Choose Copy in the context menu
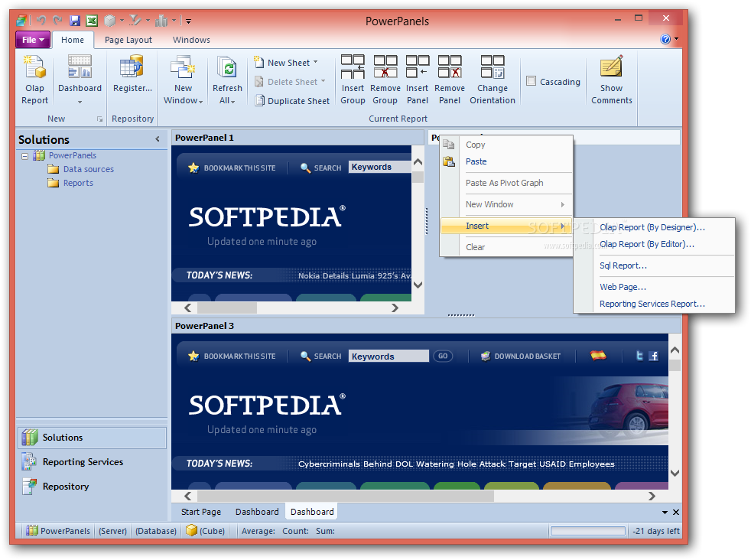Viewport: 751px width, 560px height. tap(506, 145)
